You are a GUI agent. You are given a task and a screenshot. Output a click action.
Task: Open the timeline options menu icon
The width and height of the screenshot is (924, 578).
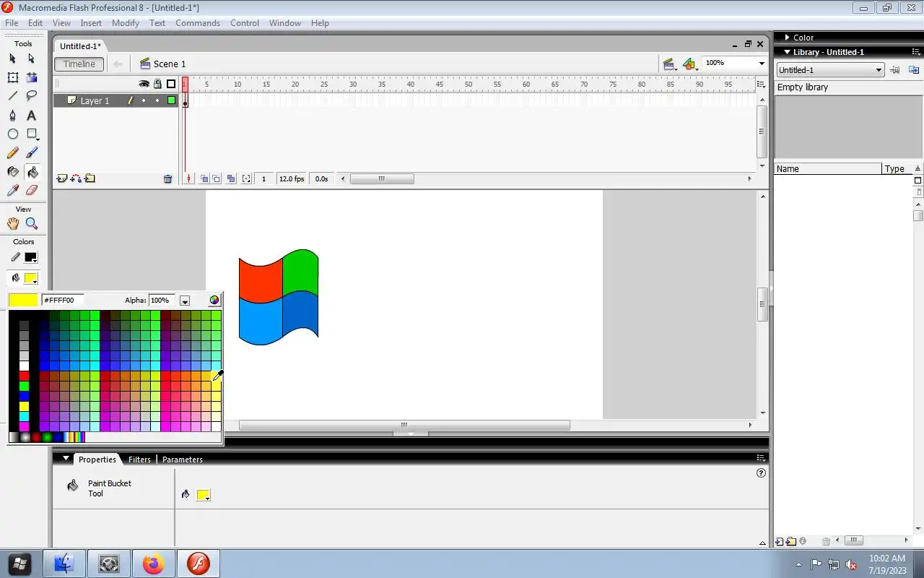point(761,85)
